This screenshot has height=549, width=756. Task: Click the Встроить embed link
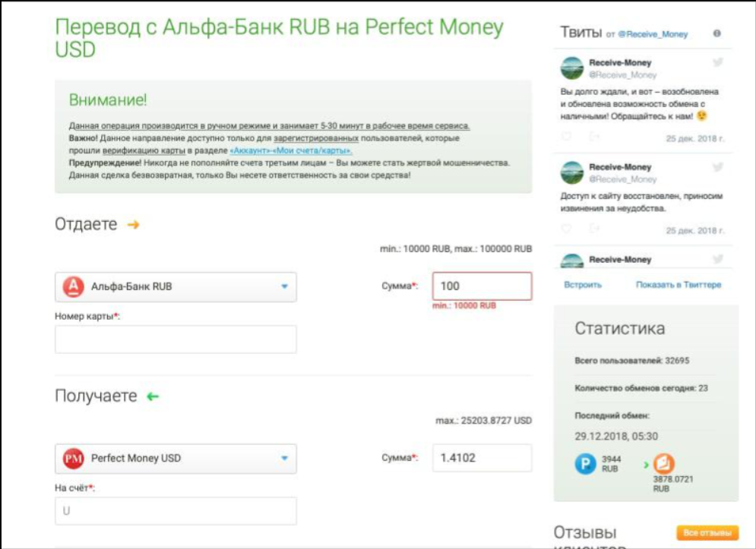(x=583, y=285)
